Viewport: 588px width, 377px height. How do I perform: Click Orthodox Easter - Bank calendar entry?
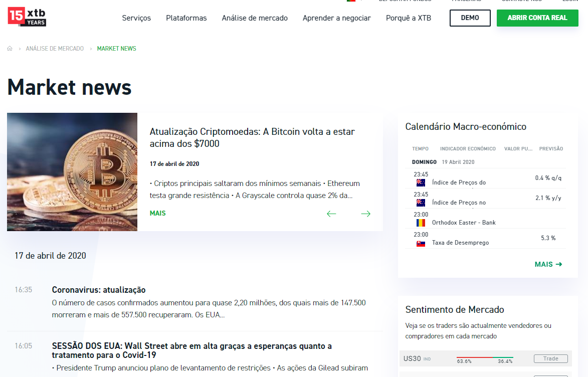click(464, 223)
